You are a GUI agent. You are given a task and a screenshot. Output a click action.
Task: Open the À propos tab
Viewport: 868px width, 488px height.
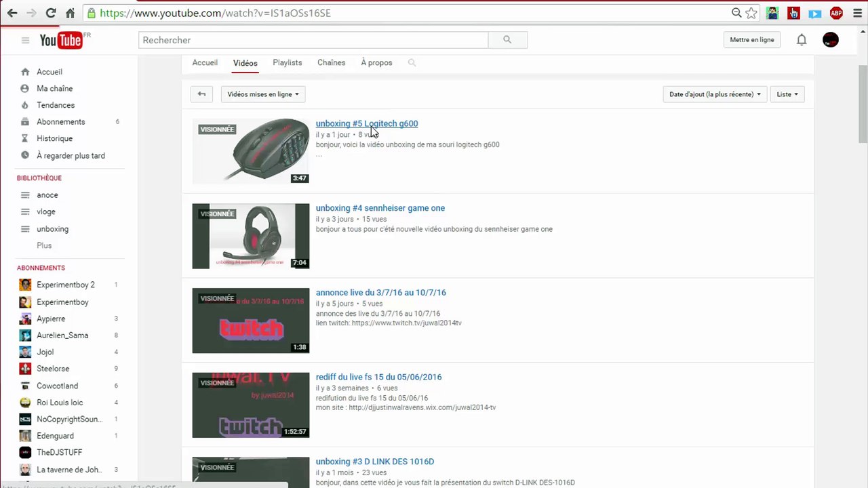pyautogui.click(x=376, y=62)
